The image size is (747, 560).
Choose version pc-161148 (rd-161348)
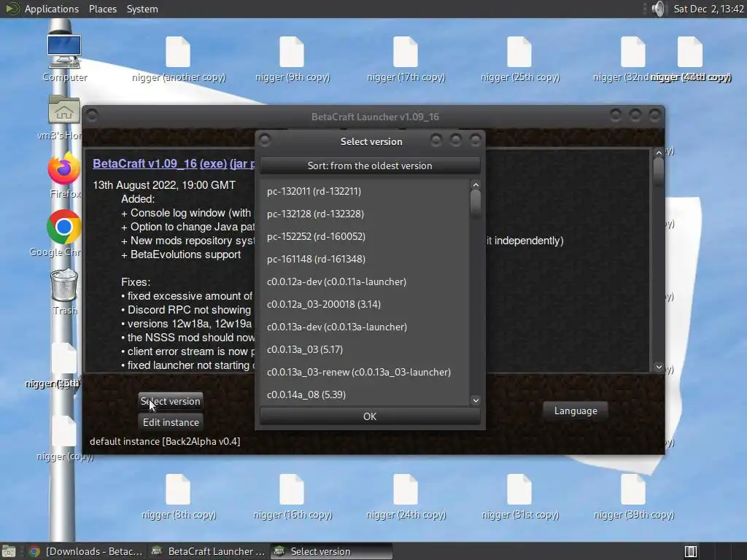tap(365, 259)
